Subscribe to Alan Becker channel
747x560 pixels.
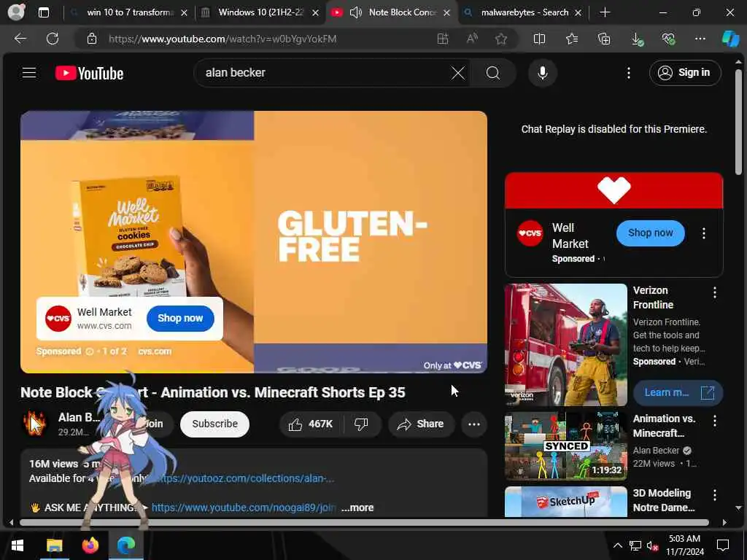[x=214, y=424]
